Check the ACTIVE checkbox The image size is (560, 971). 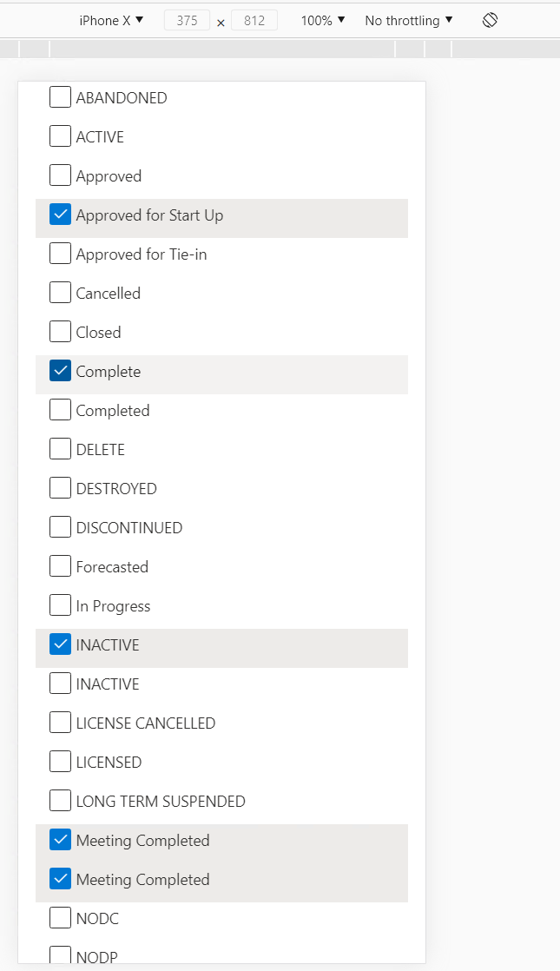click(x=60, y=136)
